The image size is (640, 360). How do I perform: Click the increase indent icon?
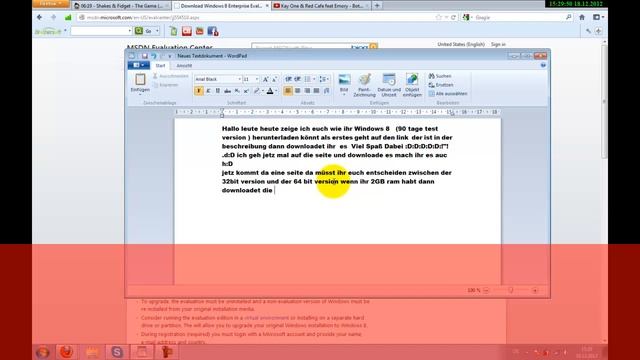298,79
